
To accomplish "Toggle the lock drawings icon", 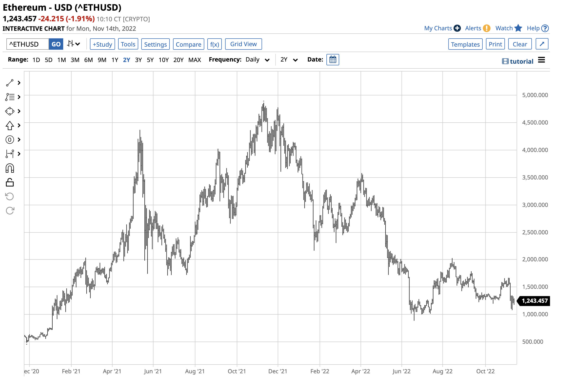I will (x=9, y=183).
